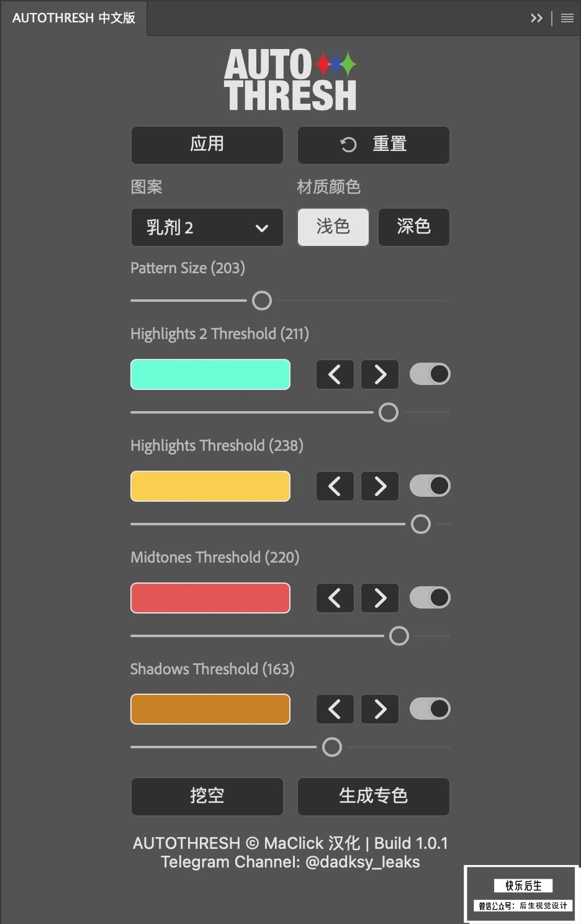Open the yellow Highlights color swatch

[210, 486]
